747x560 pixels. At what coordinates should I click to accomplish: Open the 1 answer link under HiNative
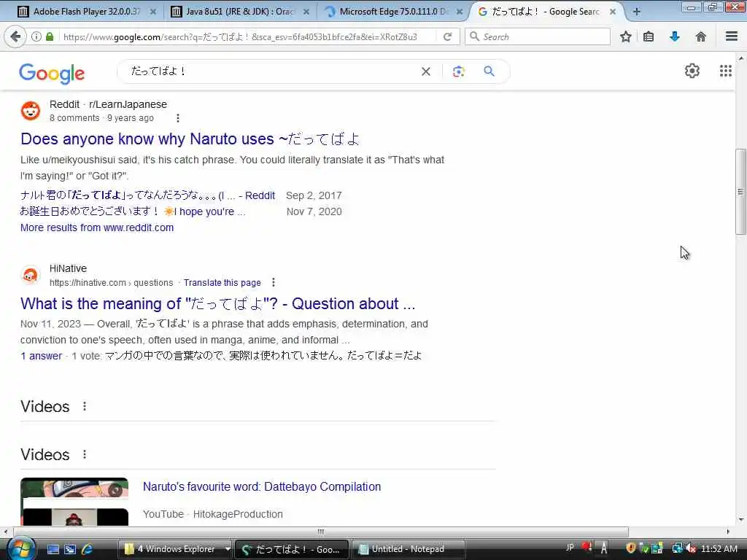coord(41,356)
